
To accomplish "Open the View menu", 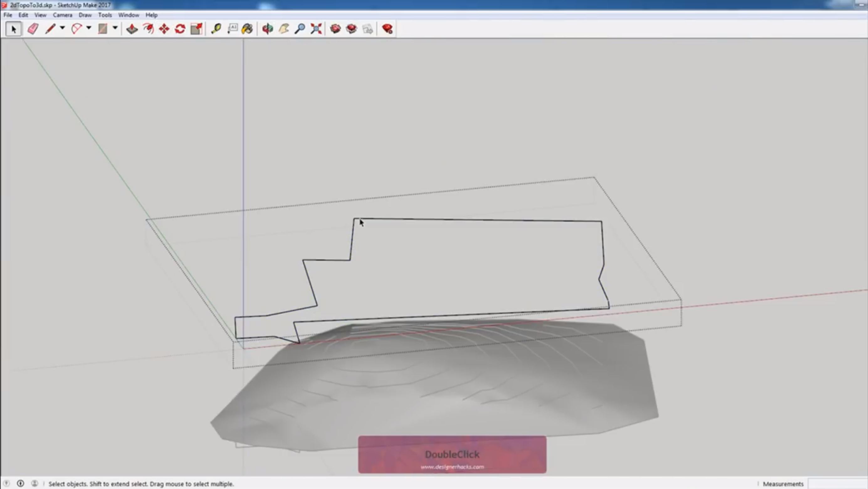I will click(x=40, y=15).
